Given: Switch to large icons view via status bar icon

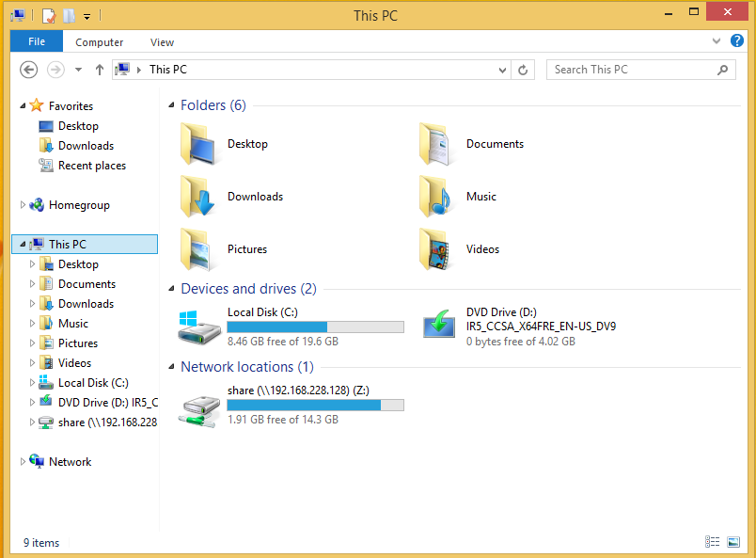Looking at the screenshot, I should point(732,542).
